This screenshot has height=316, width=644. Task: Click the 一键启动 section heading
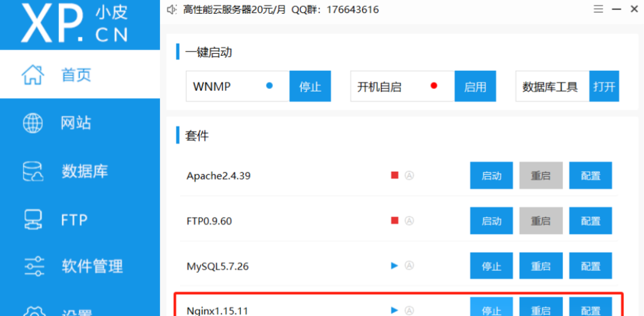(x=208, y=52)
